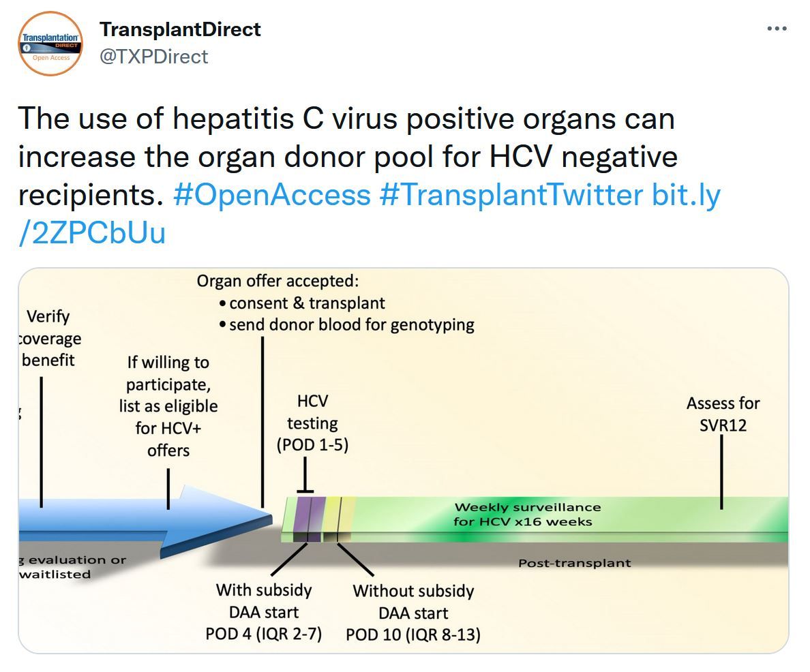
Task: Follow the #OpenAccess hashtag
Action: [272, 195]
